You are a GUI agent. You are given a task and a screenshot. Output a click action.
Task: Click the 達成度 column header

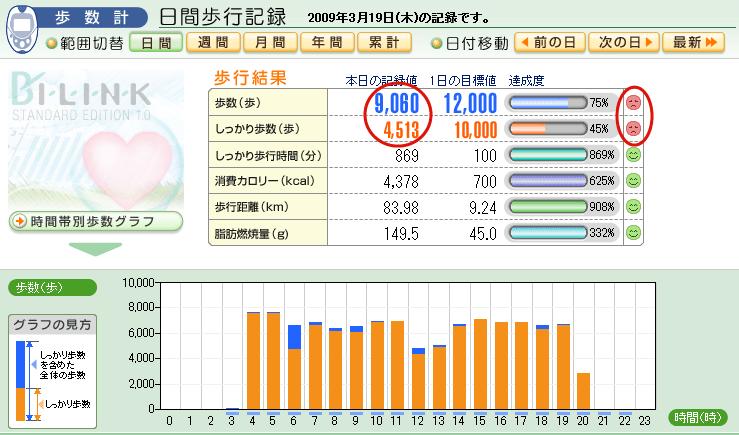[x=526, y=81]
